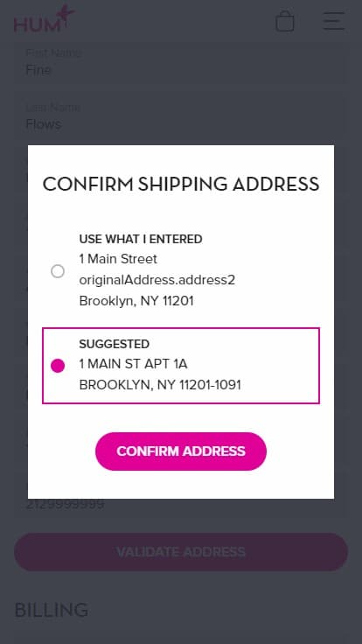Screen dimensions: 362x644
Task: Click the First Name field containing Fine
Action: (x=181, y=63)
